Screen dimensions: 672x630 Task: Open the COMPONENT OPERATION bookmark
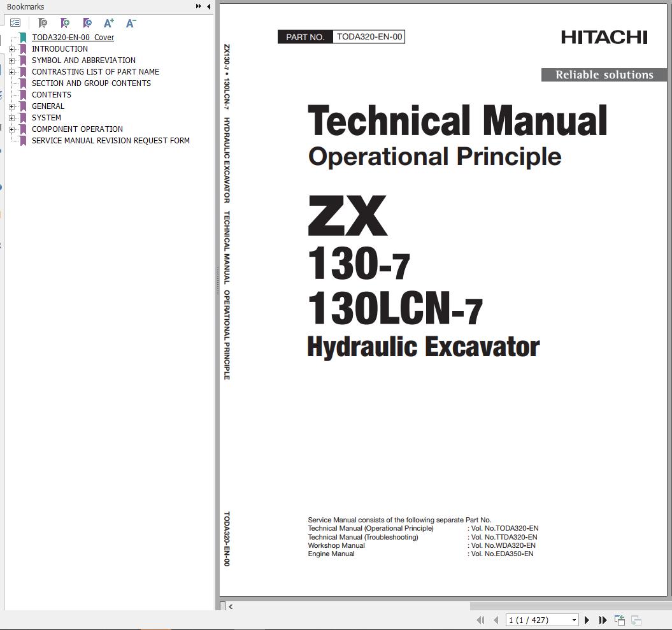[x=77, y=129]
